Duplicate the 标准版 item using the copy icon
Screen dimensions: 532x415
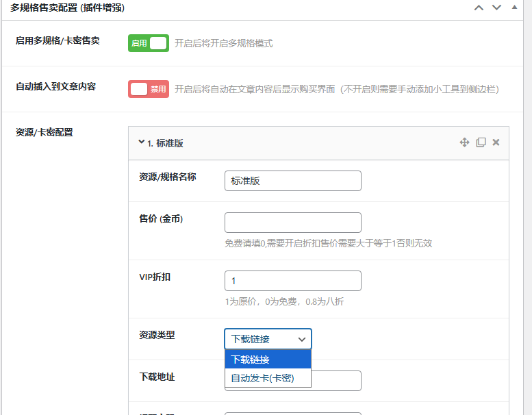pyautogui.click(x=481, y=142)
